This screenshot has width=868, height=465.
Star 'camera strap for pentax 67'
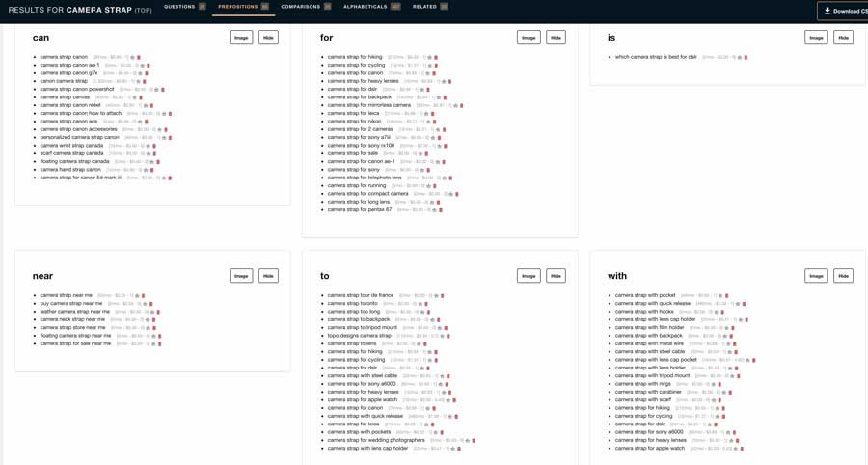(x=435, y=209)
